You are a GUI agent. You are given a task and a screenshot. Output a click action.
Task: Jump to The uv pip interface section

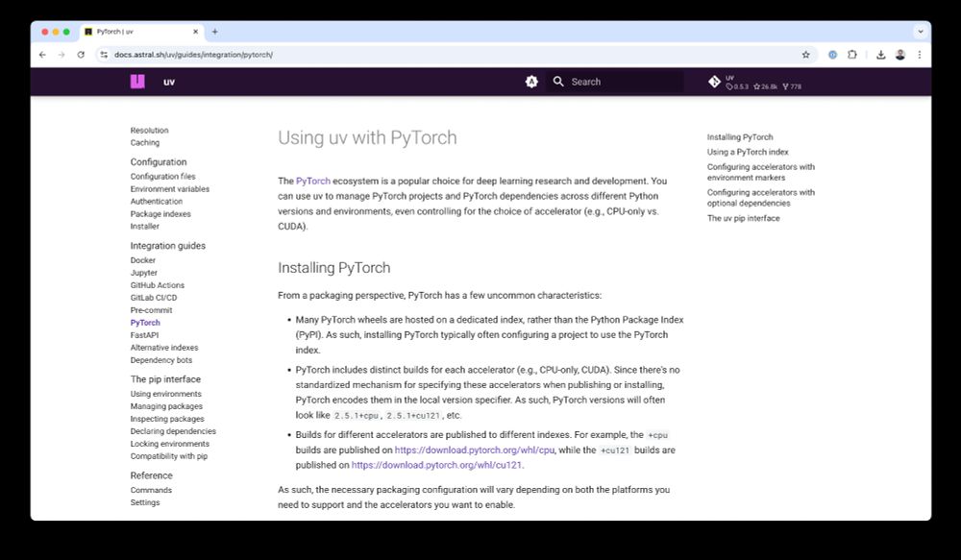(x=744, y=218)
